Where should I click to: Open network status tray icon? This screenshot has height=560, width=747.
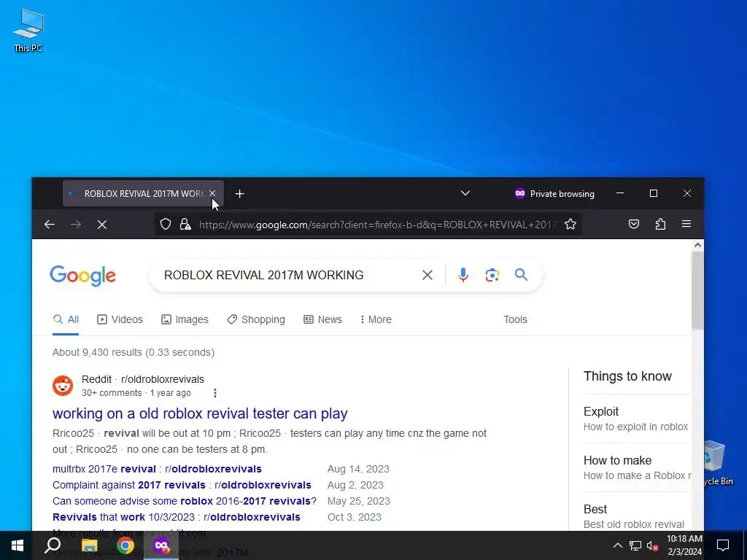pos(635,545)
